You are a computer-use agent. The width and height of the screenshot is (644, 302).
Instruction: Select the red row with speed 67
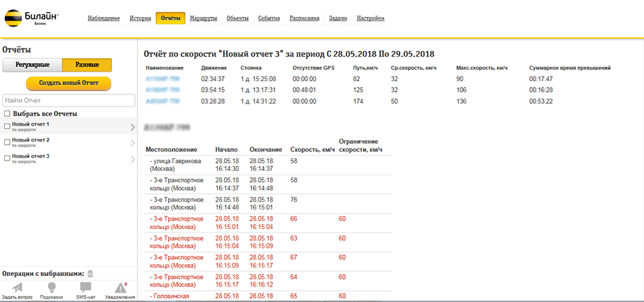coord(269,261)
